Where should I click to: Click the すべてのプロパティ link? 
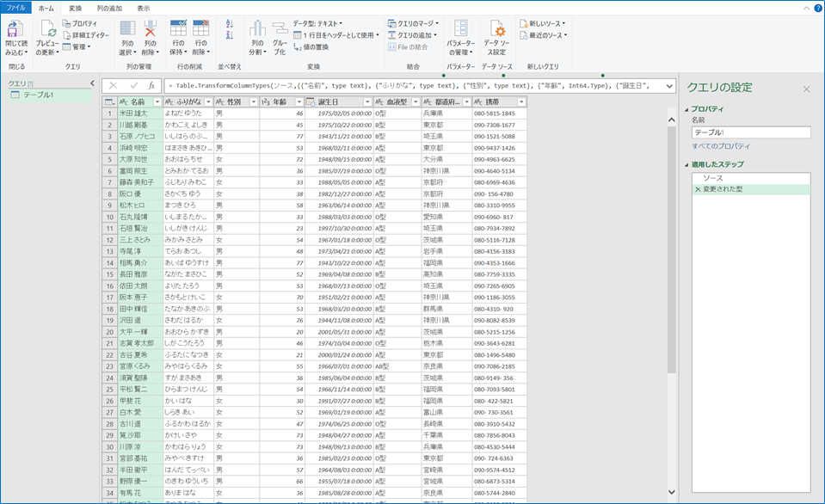point(721,146)
